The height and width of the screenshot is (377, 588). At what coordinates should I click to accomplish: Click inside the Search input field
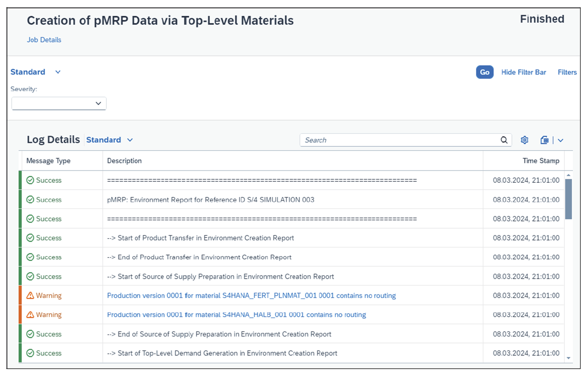point(395,140)
